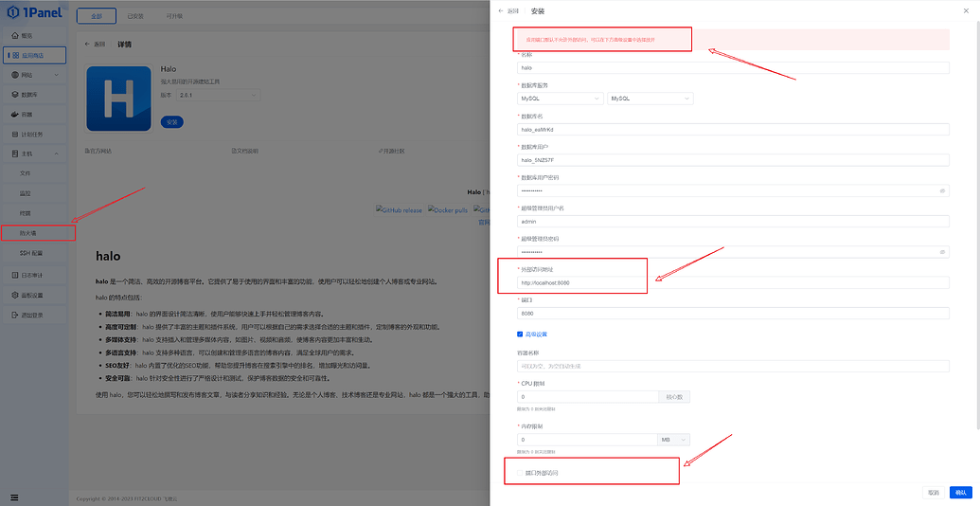The image size is (980, 506).
Task: Click the 数据库 database layers icon
Action: pos(16,95)
